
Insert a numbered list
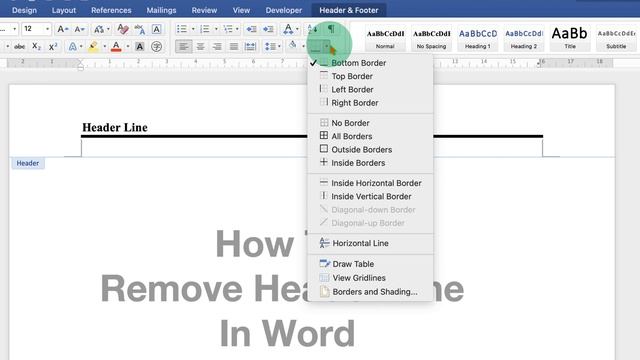[x=204, y=29]
